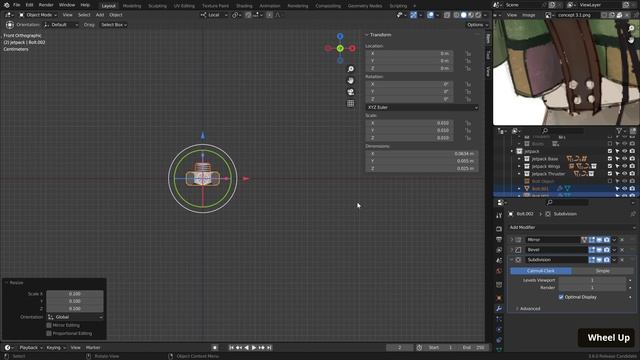The width and height of the screenshot is (640, 360).
Task: Toggle visibility eye for jetpack Thruster
Action: [x=624, y=174]
